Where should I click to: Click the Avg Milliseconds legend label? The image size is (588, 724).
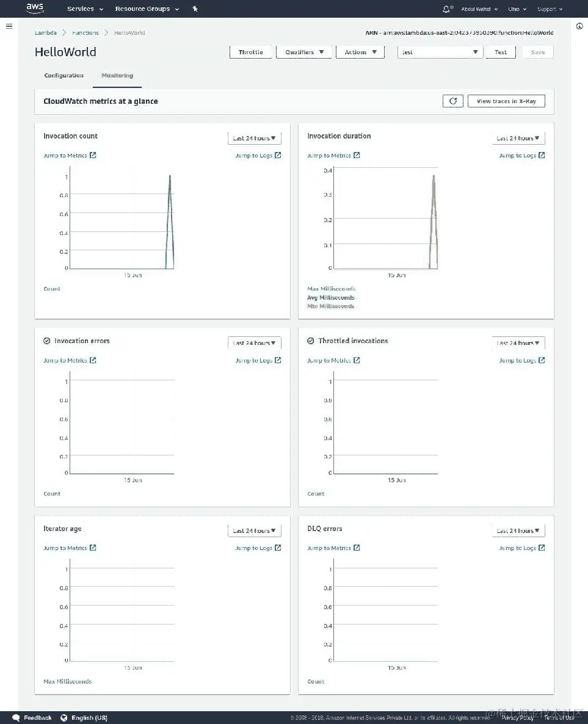[331, 297]
